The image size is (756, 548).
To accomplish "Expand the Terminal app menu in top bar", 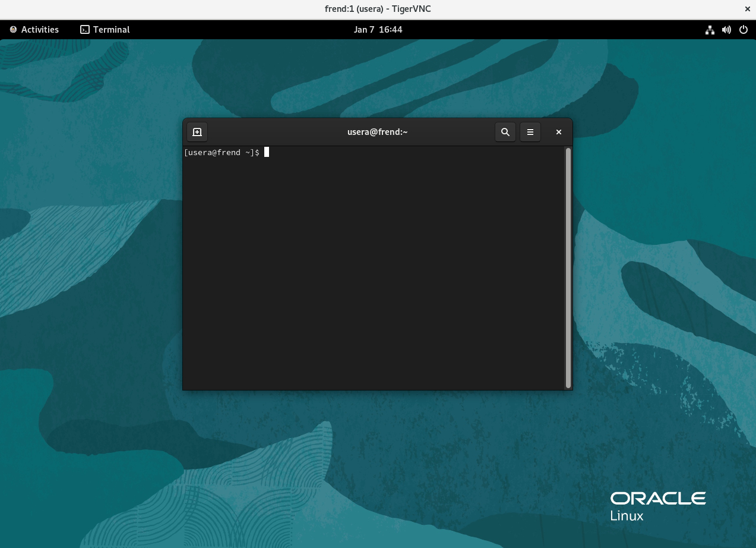I will pyautogui.click(x=111, y=30).
